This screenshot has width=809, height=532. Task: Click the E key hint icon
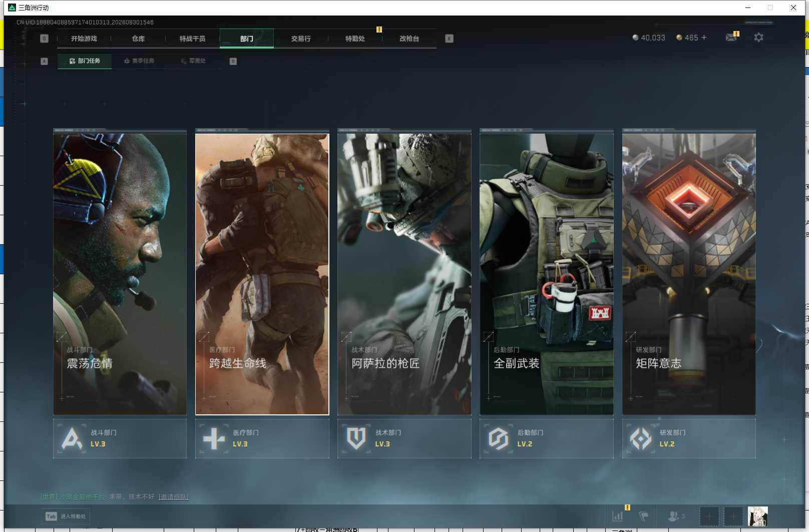(x=449, y=39)
